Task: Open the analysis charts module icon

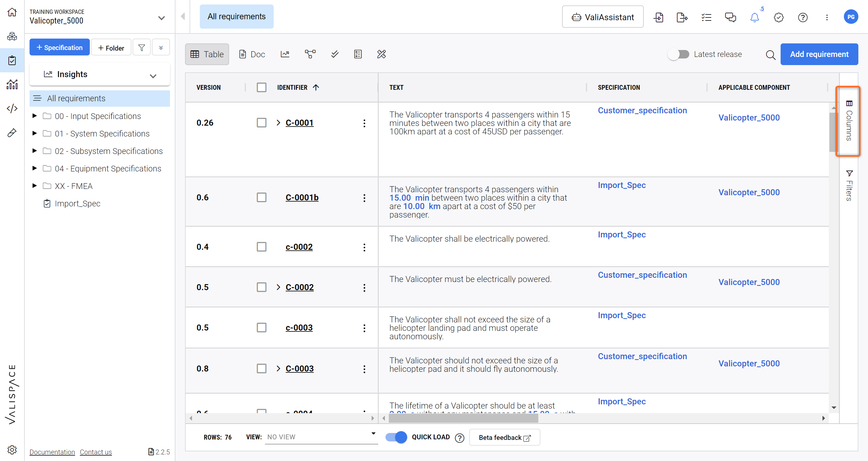Action: pyautogui.click(x=12, y=85)
